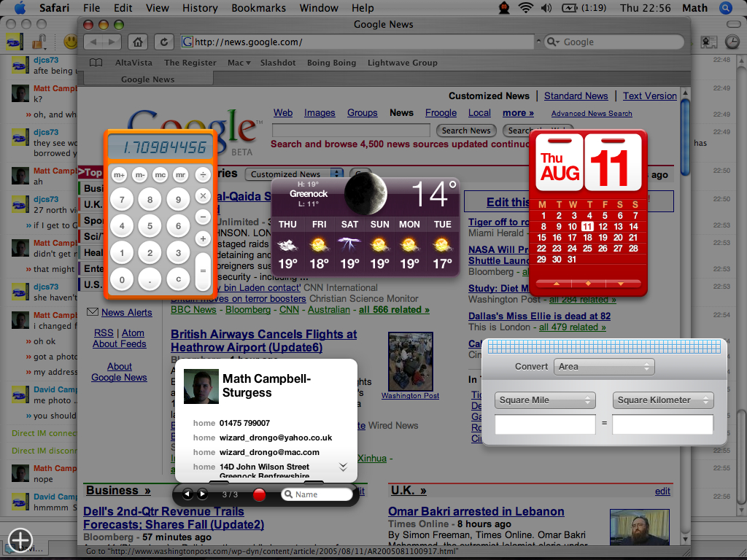Click the Safari page vertical scrollbar thumb
The height and width of the screenshot is (560, 747).
(x=685, y=136)
